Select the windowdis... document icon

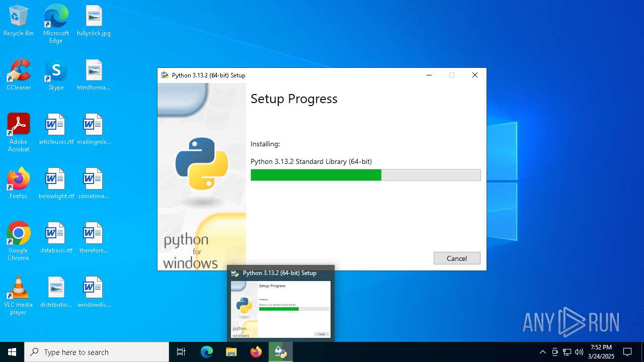(x=94, y=293)
